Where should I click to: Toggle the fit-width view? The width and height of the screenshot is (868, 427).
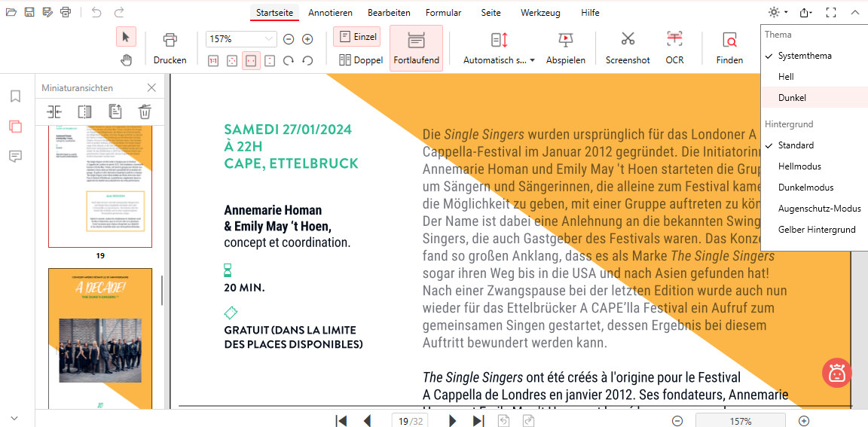pyautogui.click(x=251, y=61)
